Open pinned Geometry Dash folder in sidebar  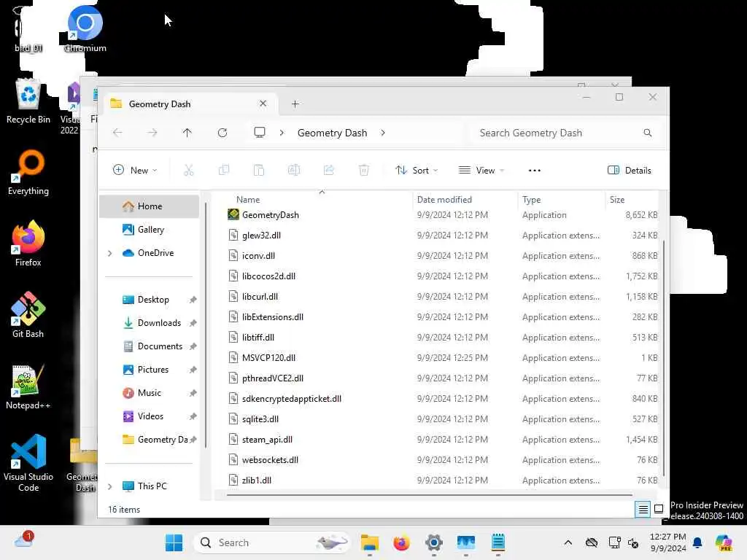(149, 440)
